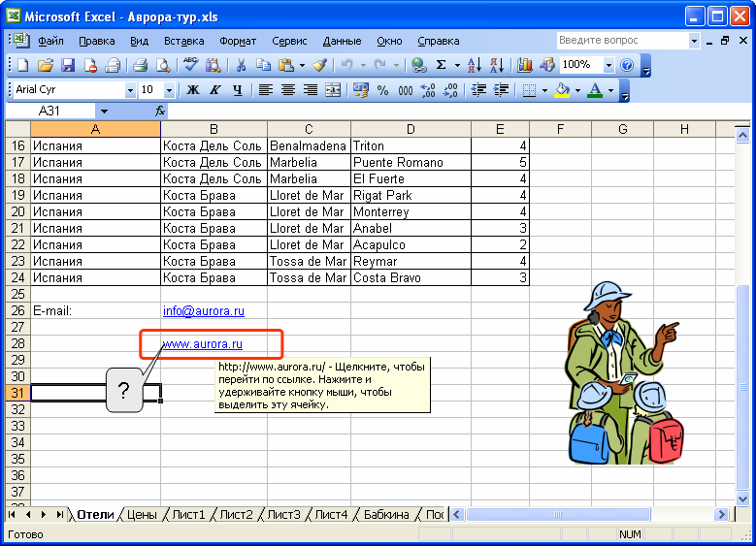Apply the font color A button
This screenshot has width=756, height=546.
pos(596,89)
